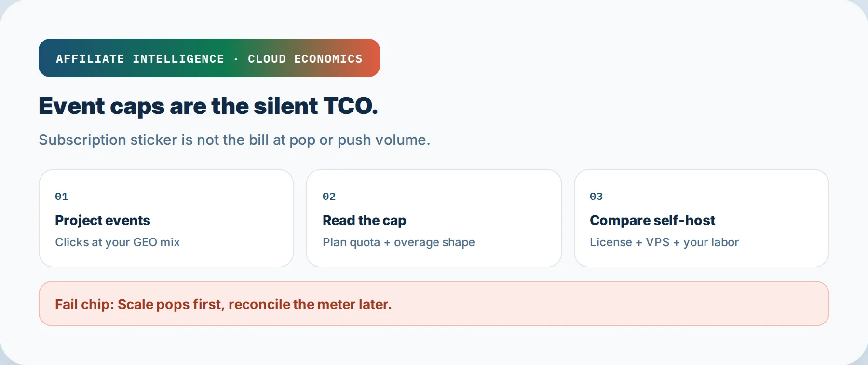868x365 pixels.
Task: Click the red Fail chip banner
Action: point(434,304)
